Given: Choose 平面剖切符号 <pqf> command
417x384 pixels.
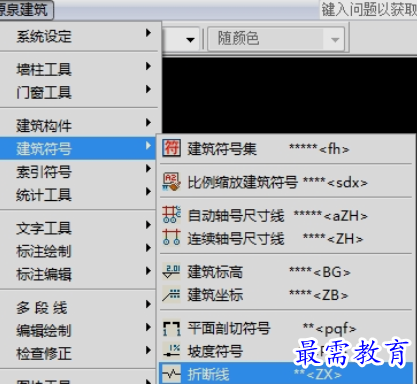Looking at the screenshot, I should pos(286,328).
